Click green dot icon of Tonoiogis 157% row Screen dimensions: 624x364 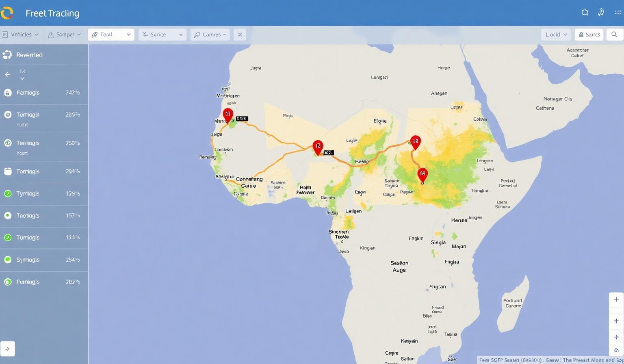click(x=8, y=215)
